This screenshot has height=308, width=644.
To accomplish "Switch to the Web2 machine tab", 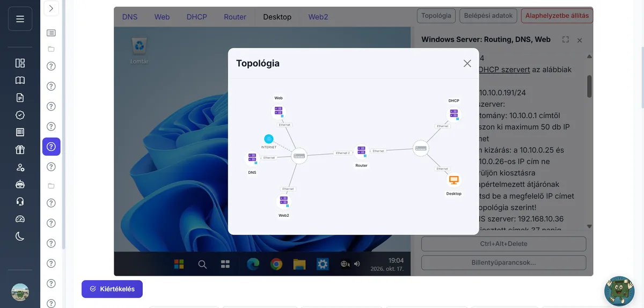I will [318, 17].
